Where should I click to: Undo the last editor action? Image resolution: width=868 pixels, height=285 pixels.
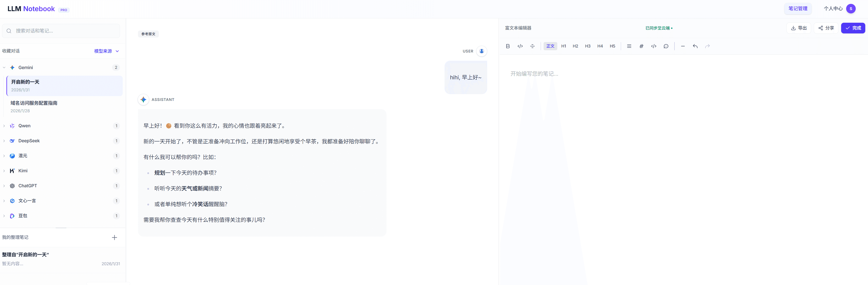click(695, 46)
